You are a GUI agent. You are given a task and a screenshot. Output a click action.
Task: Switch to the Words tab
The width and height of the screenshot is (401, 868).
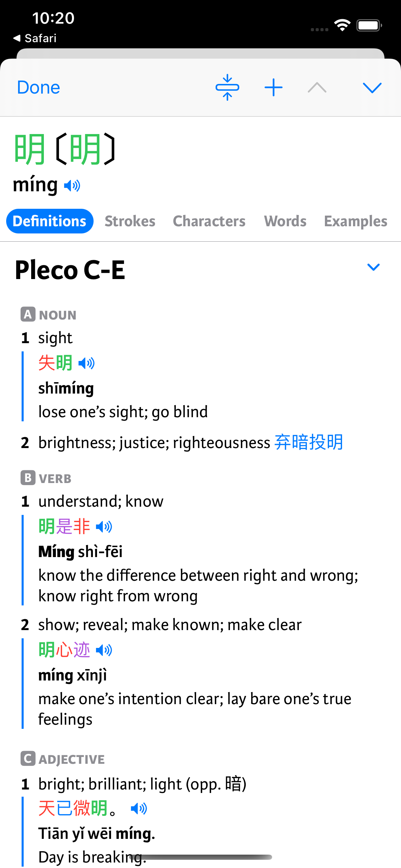(285, 221)
